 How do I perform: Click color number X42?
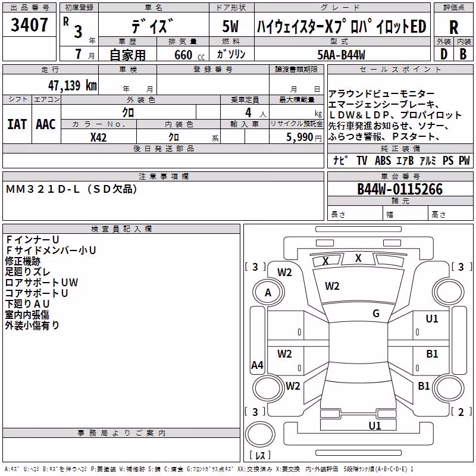[99, 137]
